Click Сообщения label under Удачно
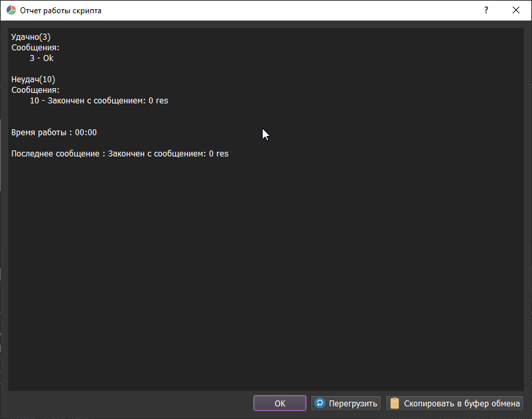The image size is (532, 419). pos(35,48)
